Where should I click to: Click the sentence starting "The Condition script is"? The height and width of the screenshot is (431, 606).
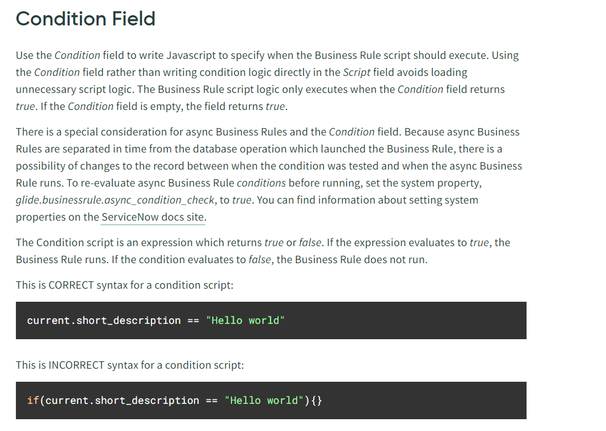point(263,251)
